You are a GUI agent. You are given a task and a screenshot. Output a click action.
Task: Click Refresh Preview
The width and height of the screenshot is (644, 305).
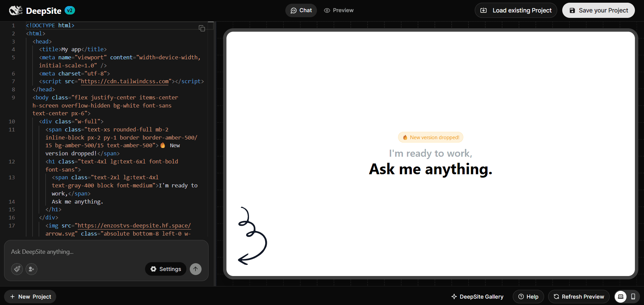coord(579,297)
